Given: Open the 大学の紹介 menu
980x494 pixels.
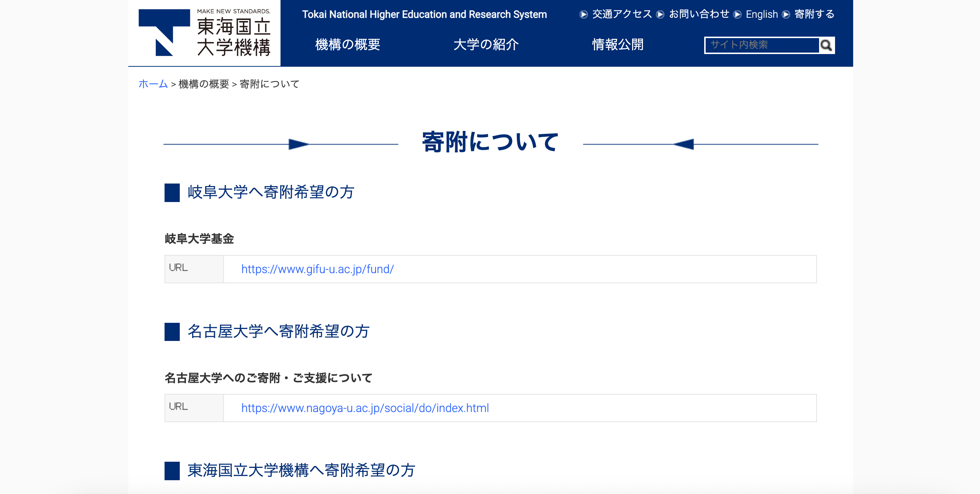Looking at the screenshot, I should click(486, 45).
